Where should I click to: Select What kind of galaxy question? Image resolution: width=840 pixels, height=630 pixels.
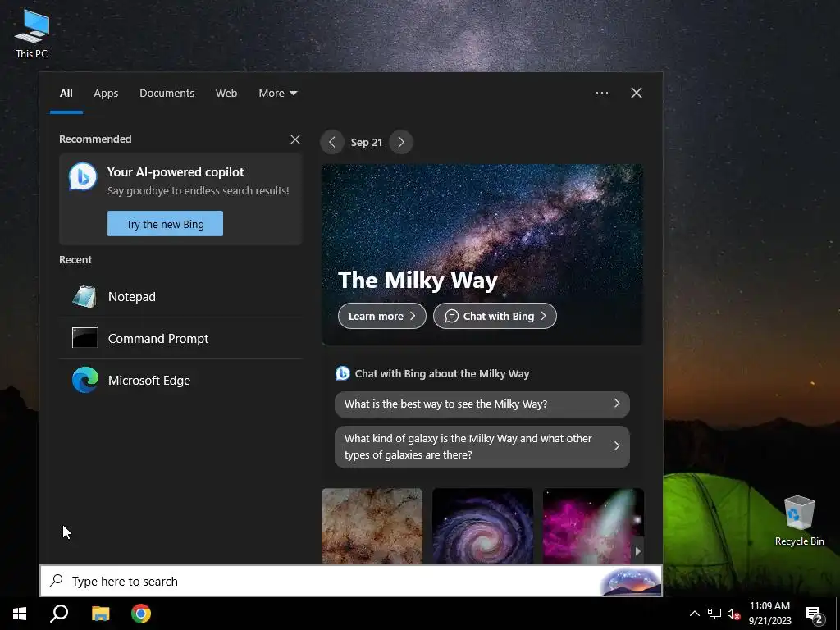tap(482, 447)
